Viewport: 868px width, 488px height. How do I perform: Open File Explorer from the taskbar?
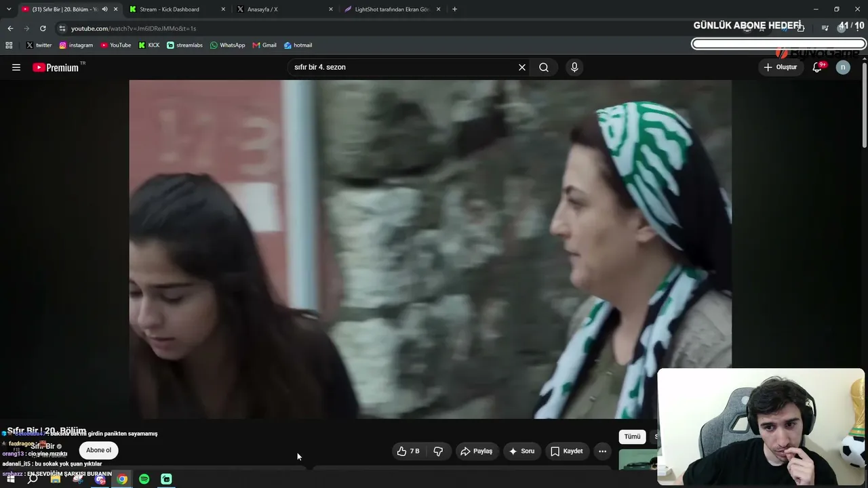point(56,479)
